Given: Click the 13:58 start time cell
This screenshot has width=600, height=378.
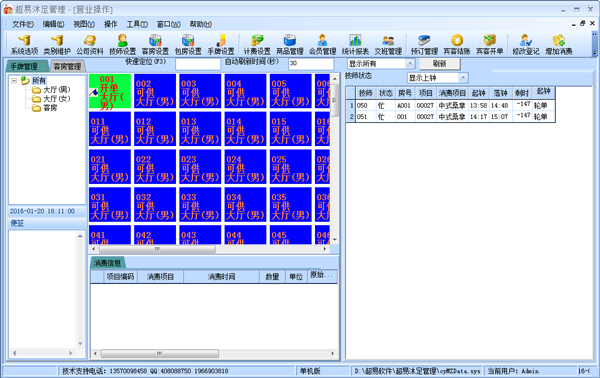Looking at the screenshot, I should pos(478,106).
